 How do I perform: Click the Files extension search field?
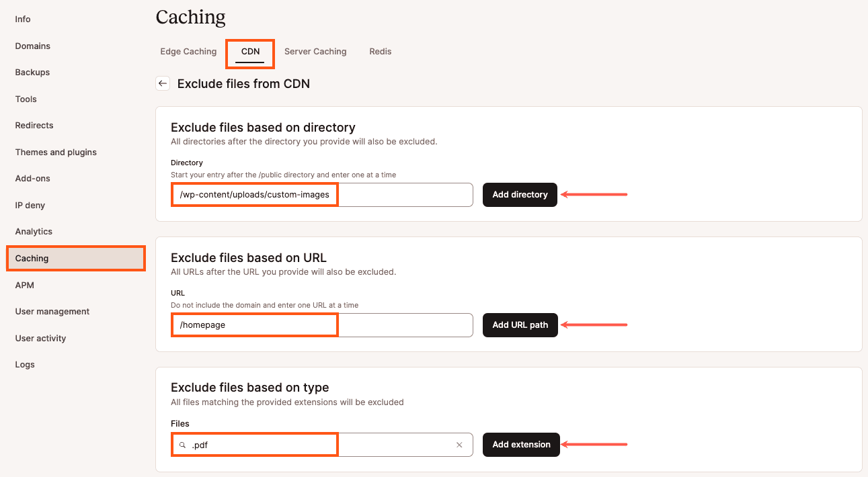point(321,445)
